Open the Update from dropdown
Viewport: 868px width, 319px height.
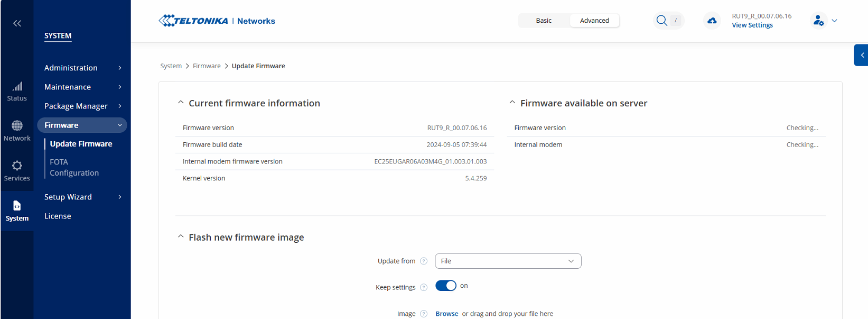click(508, 261)
